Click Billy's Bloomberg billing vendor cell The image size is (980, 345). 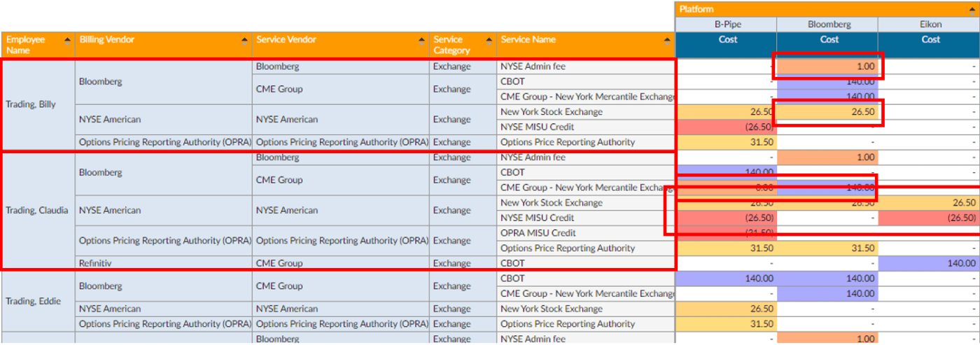[x=164, y=82]
